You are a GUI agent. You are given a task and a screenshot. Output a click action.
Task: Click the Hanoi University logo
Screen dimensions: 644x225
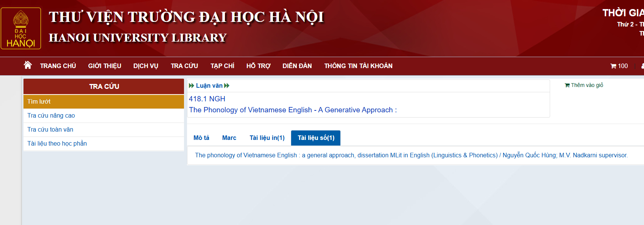(21, 28)
